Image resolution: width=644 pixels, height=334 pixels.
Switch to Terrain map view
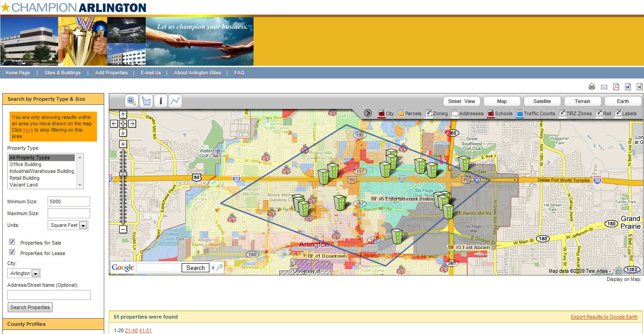pyautogui.click(x=583, y=101)
